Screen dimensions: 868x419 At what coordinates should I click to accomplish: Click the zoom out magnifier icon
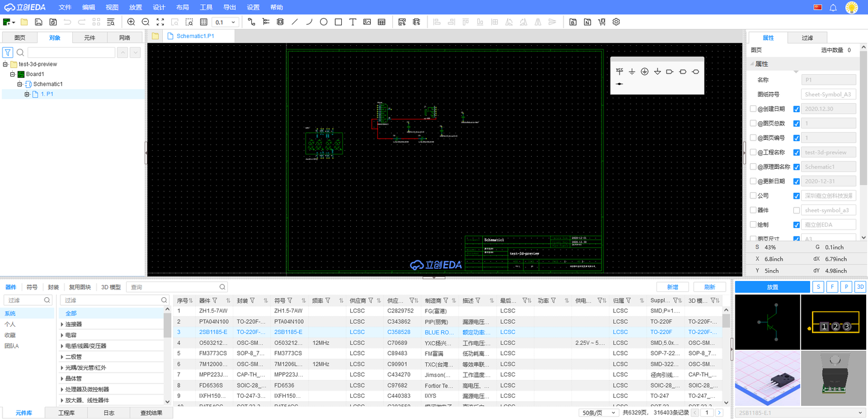[x=145, y=22]
